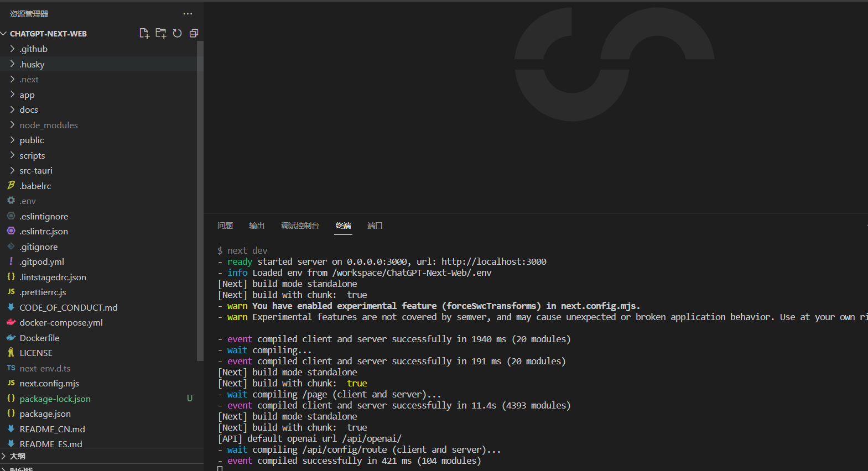Image resolution: width=868 pixels, height=471 pixels.
Task: Select the 终端 terminal tab
Action: point(343,226)
